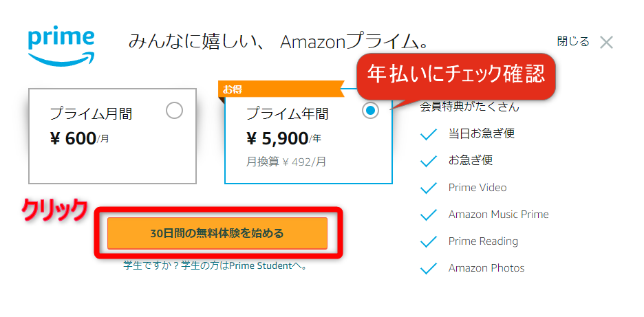Click checkmark beside Amazon Music Prime
The height and width of the screenshot is (317, 644).
tap(429, 215)
